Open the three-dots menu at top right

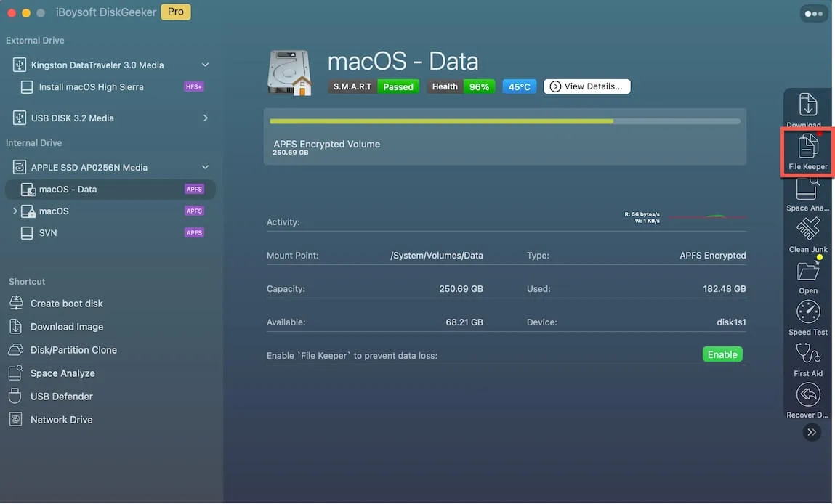[813, 14]
